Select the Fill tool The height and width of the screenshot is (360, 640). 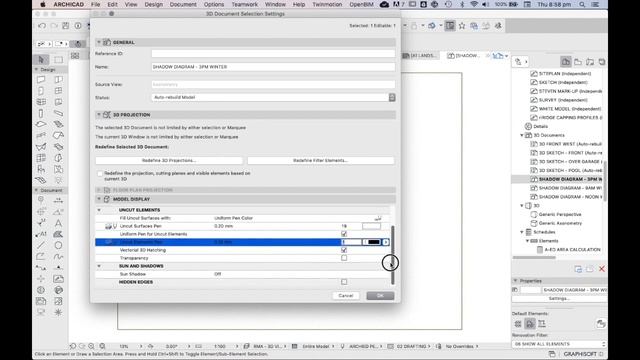tap(58, 234)
